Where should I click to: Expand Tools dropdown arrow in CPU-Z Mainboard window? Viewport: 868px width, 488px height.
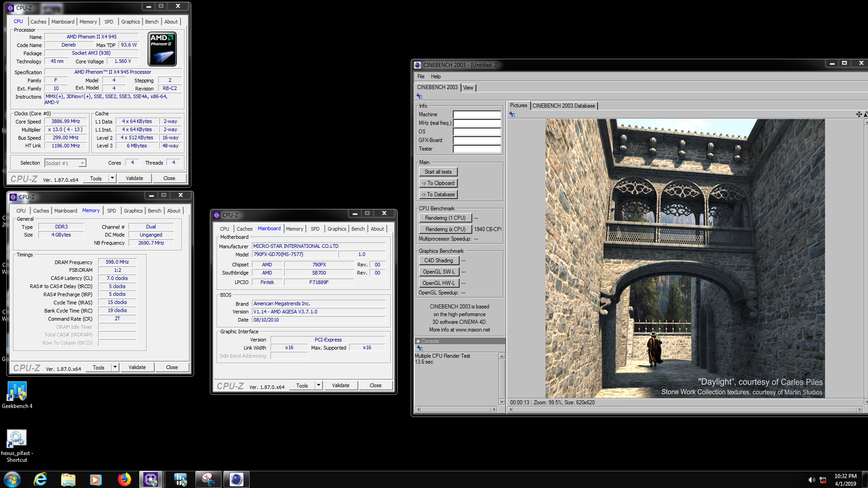319,385
